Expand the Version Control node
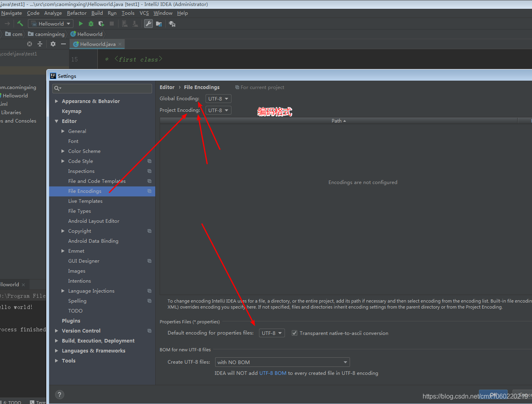532x404 pixels. coord(57,331)
